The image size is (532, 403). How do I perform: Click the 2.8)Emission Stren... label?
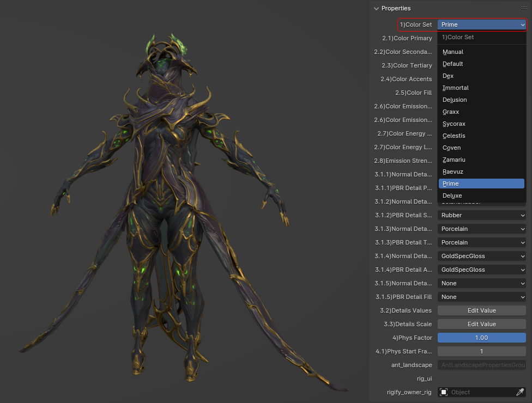coord(403,161)
